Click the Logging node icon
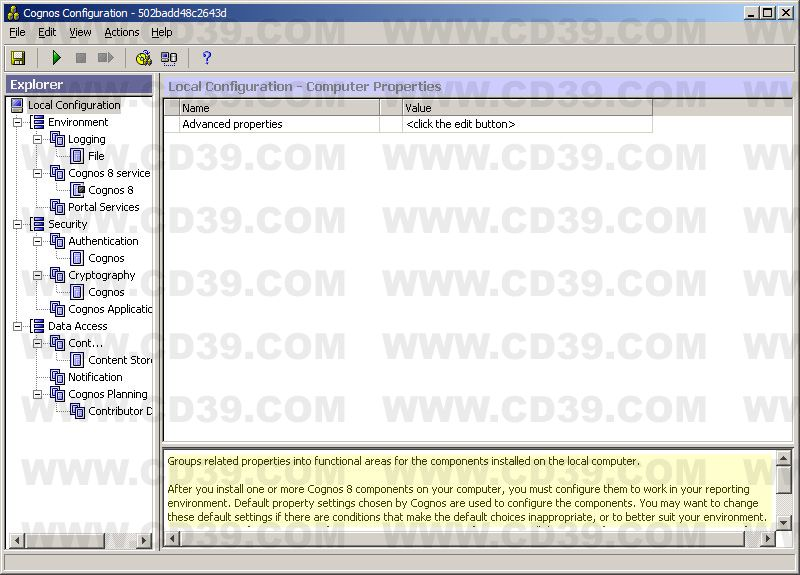800x575 pixels. [x=57, y=139]
